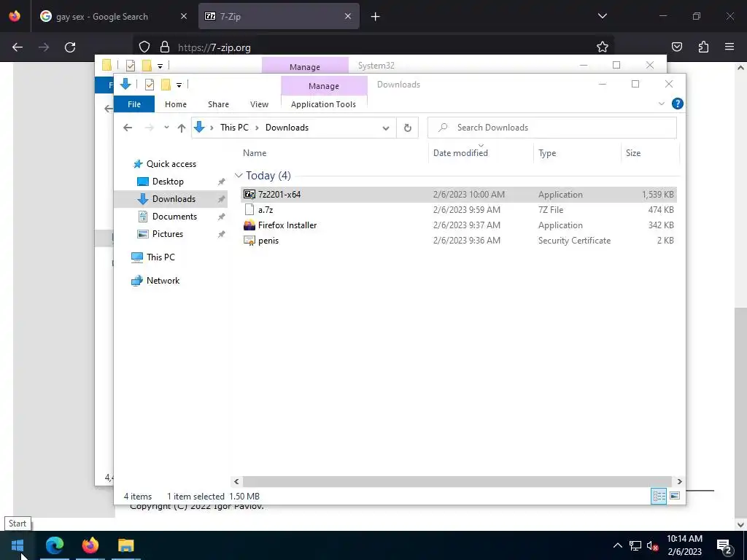Click horizontal scrollbar in Downloads window

click(x=457, y=481)
